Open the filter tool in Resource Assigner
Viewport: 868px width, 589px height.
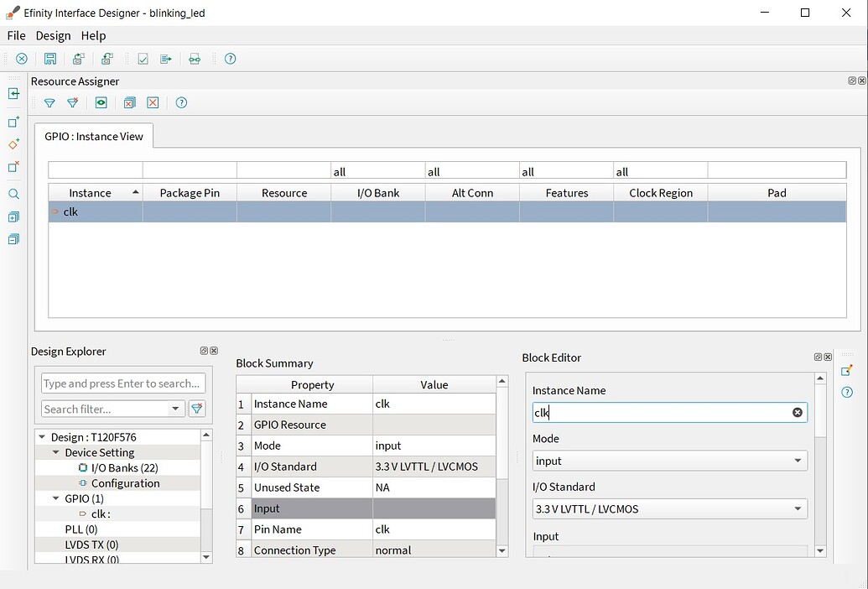pos(49,102)
